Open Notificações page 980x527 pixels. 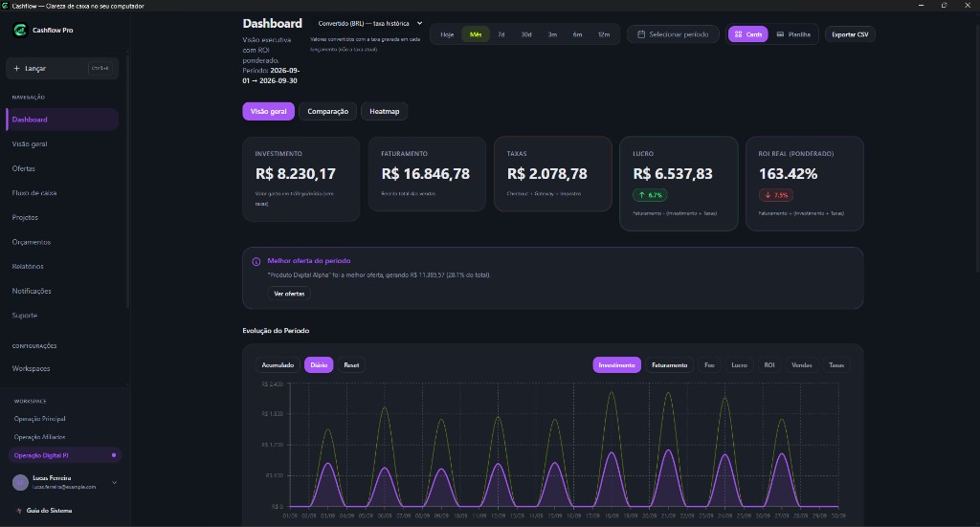coord(62,291)
